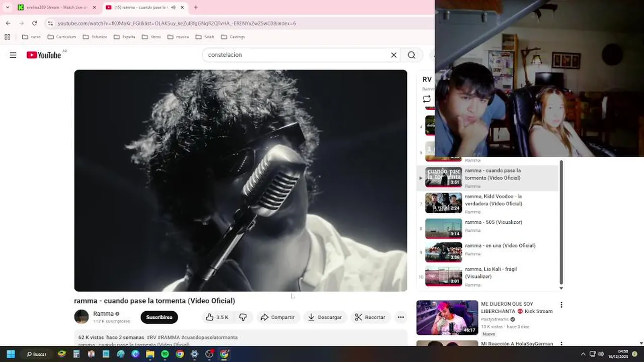Open the tab search dropdown chevron
This screenshot has height=362, width=644.
[x=7, y=8]
